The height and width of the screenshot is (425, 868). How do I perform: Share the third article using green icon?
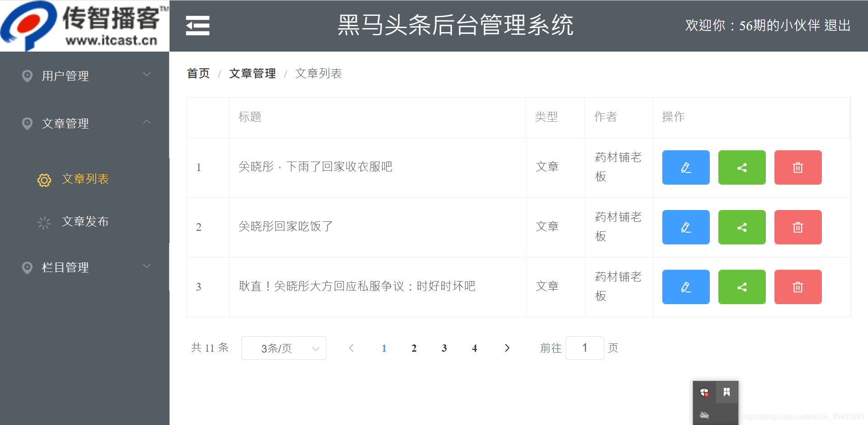click(741, 287)
